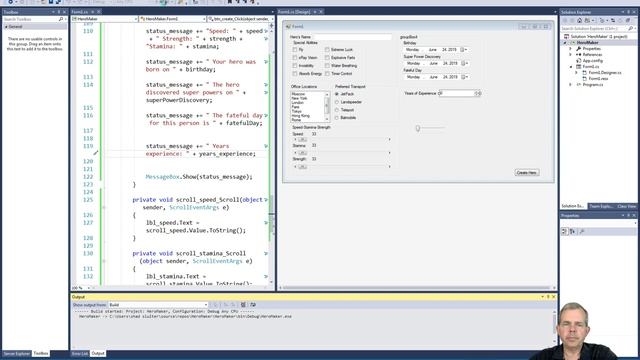Click the Home icon in Solution Explorer toolbar
The height and width of the screenshot is (360, 640).
[579, 20]
